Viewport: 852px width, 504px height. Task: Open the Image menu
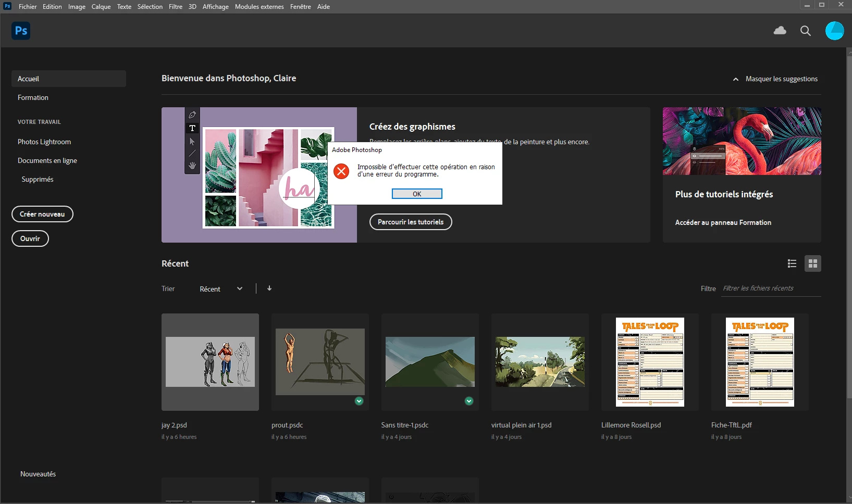(77, 7)
